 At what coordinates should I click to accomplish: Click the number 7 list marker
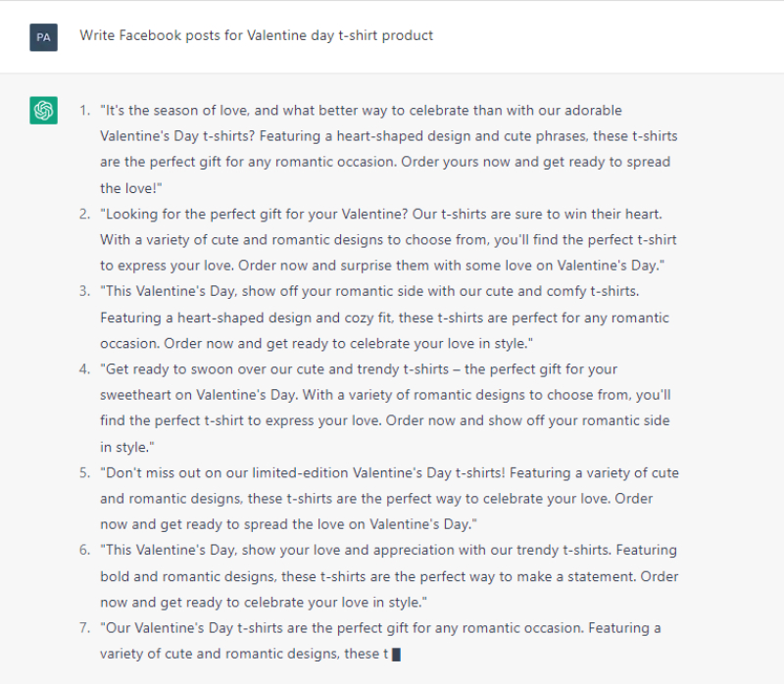pyautogui.click(x=84, y=627)
